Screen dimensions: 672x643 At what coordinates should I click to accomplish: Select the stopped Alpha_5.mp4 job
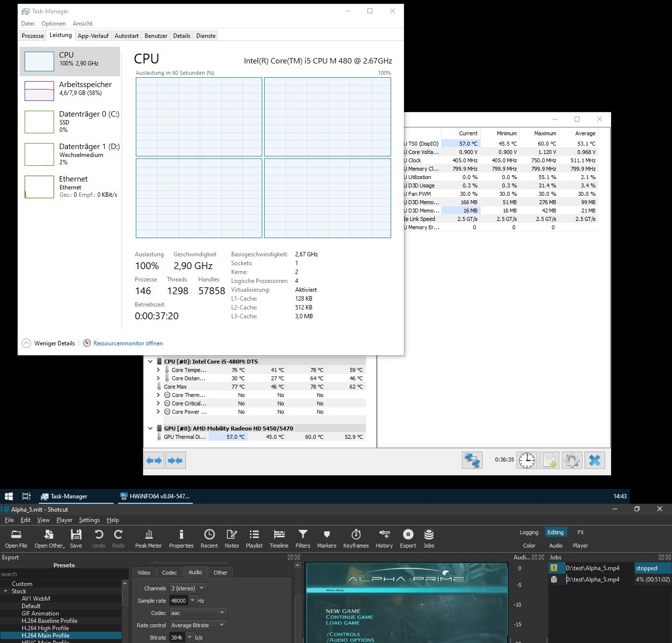[610, 568]
